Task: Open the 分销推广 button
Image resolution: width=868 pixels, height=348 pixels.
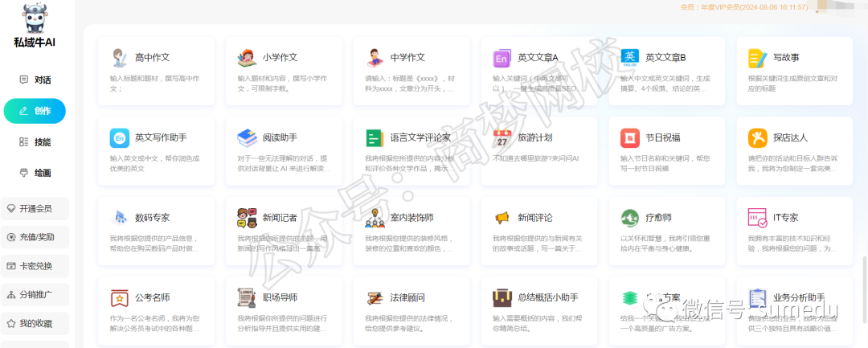Action: point(35,295)
